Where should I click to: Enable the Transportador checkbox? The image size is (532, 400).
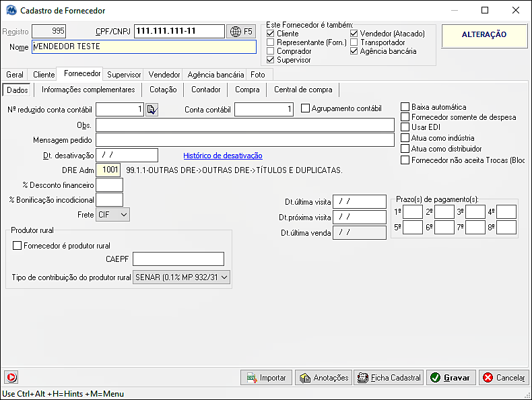click(x=354, y=42)
